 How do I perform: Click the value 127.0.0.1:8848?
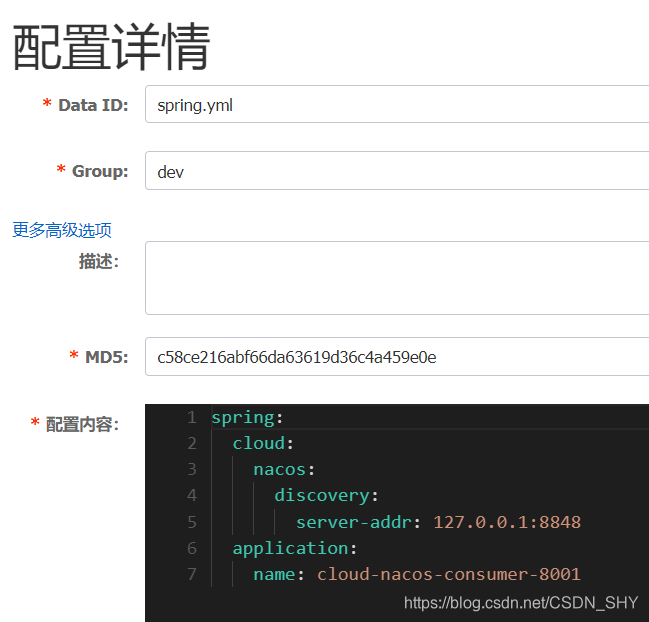507,522
